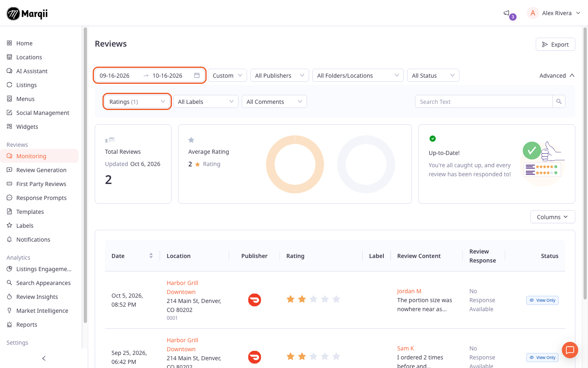Open the Ratings (1) filter dropdown
This screenshot has height=368, width=588.
137,101
